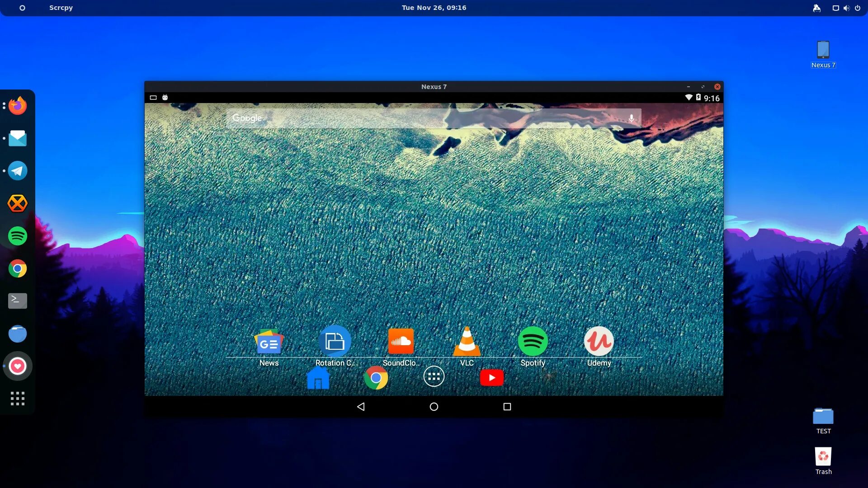The width and height of the screenshot is (868, 488).
Task: Open the system volume and power menu
Action: 846,8
